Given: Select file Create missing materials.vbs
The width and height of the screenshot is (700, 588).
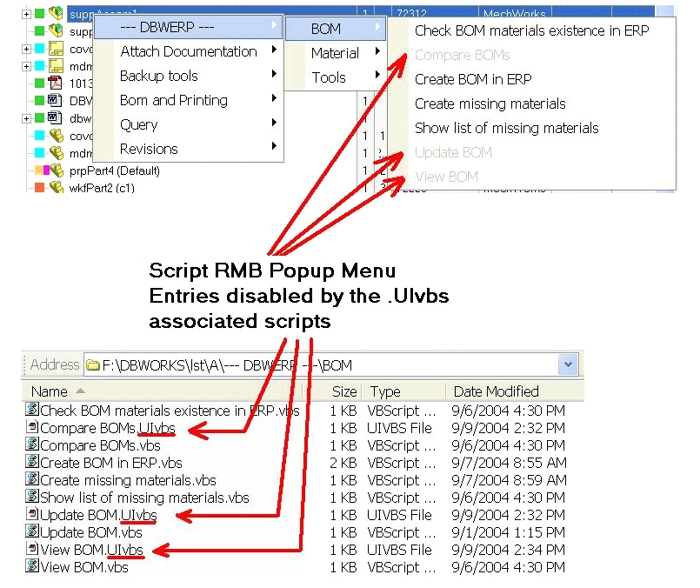Looking at the screenshot, I should (x=128, y=480).
